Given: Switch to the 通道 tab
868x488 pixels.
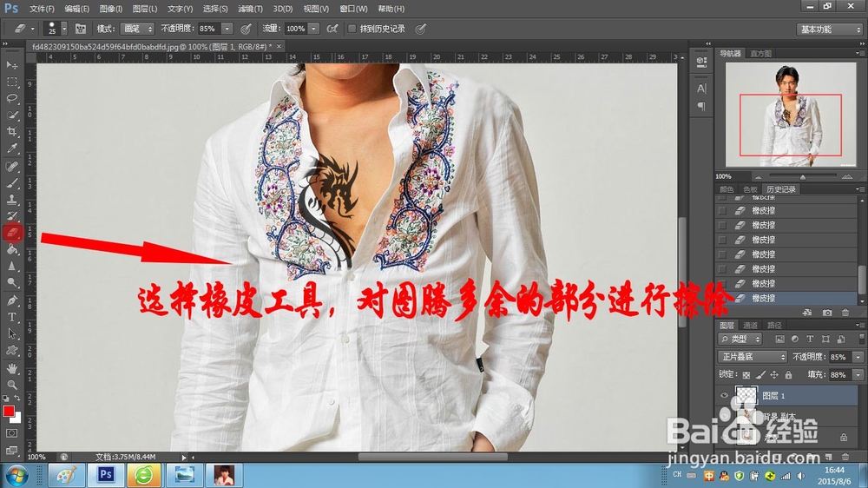Looking at the screenshot, I should 750,325.
